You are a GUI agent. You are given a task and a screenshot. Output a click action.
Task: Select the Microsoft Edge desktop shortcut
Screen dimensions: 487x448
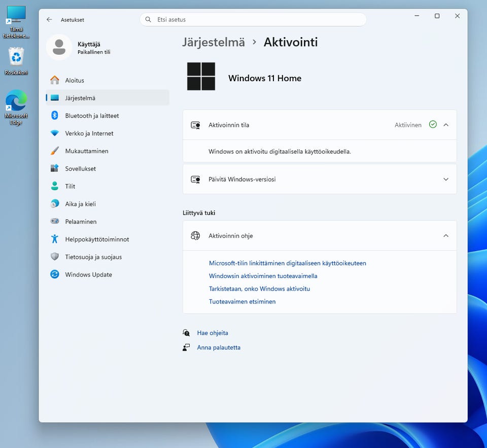(16, 108)
